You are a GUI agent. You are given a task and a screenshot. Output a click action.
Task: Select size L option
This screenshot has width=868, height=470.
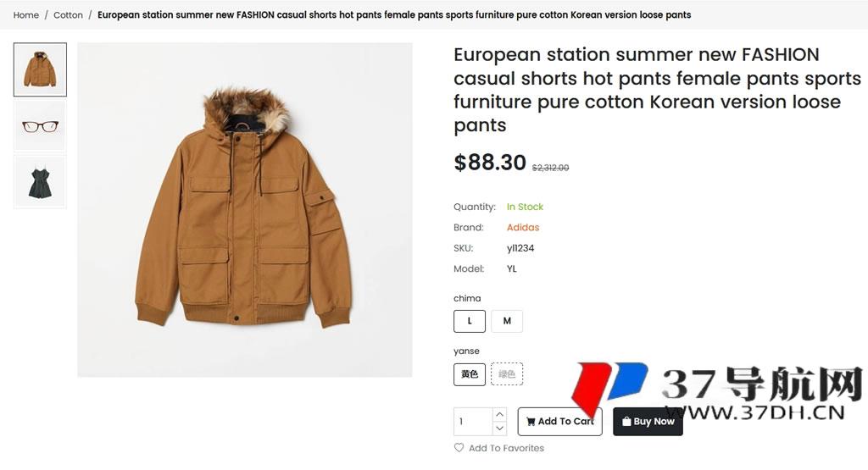click(470, 321)
